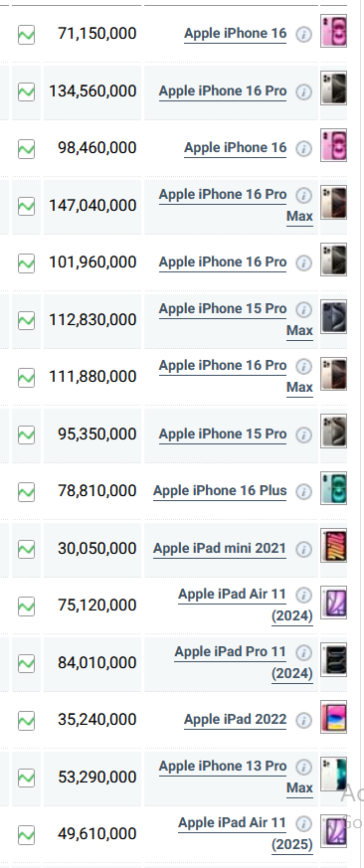Screen dimensions: 364x868
Task: Click Apple iPad 2022 link
Action: tap(236, 720)
